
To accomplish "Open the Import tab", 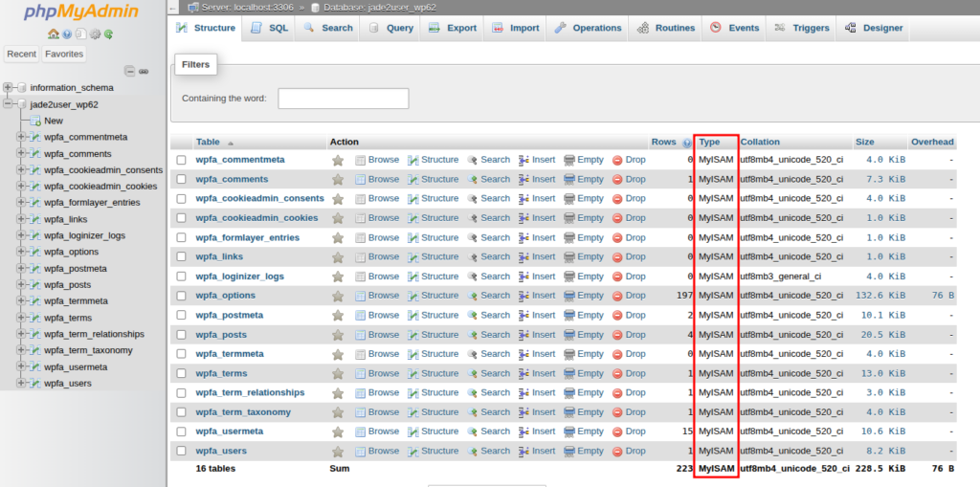I will click(515, 28).
